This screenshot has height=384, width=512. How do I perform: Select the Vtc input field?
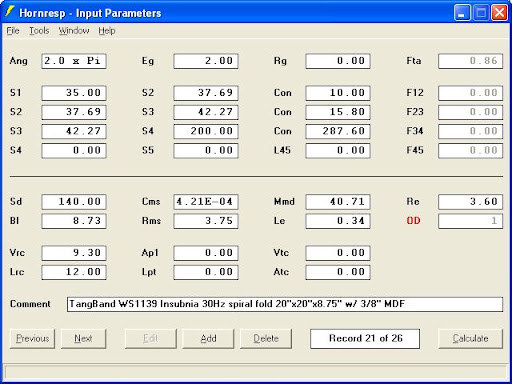(x=338, y=253)
